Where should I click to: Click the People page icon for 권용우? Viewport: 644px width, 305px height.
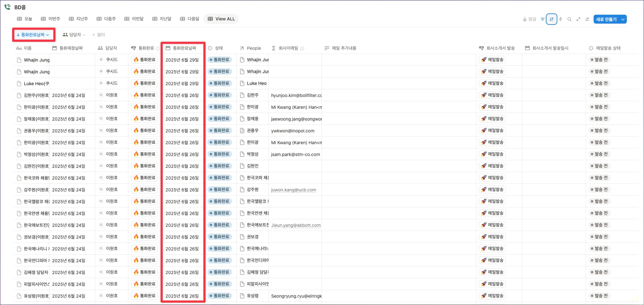242,130
